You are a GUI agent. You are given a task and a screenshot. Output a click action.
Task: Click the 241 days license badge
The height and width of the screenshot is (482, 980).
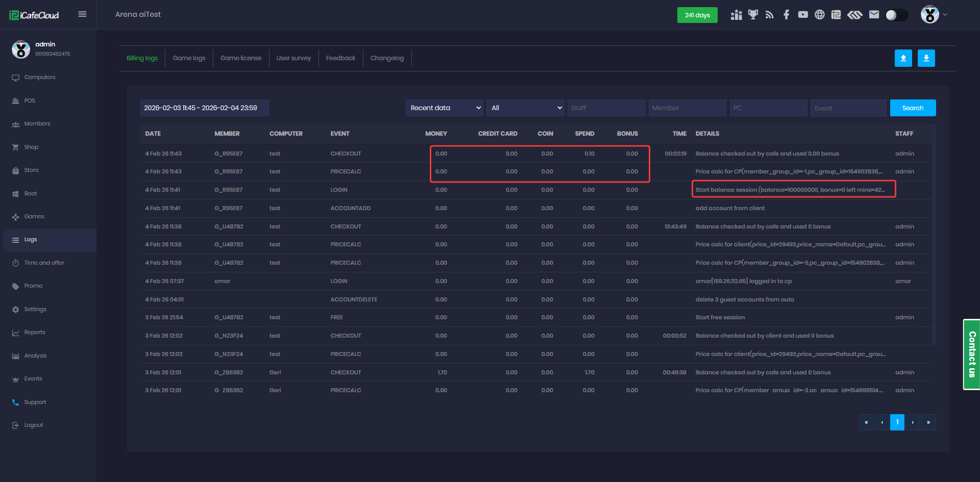[x=697, y=15]
